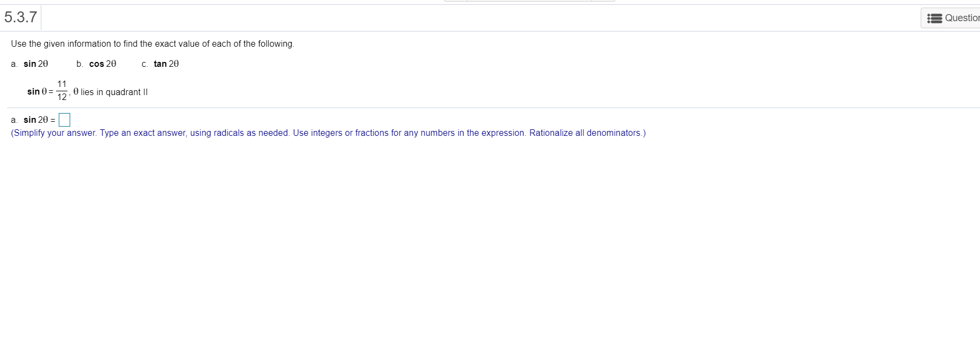
Task: Click part c. tan 2θ
Action: (x=160, y=64)
